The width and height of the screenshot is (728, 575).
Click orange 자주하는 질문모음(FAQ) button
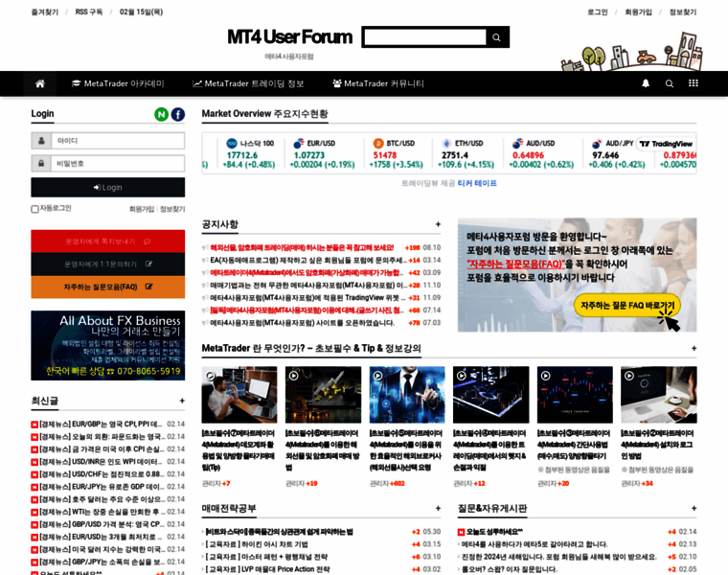[107, 287]
